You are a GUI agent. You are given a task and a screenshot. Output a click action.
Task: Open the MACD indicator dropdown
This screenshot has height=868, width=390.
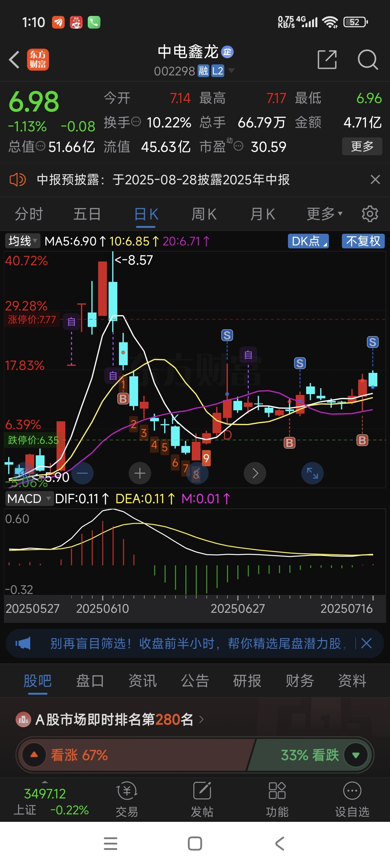click(x=29, y=499)
